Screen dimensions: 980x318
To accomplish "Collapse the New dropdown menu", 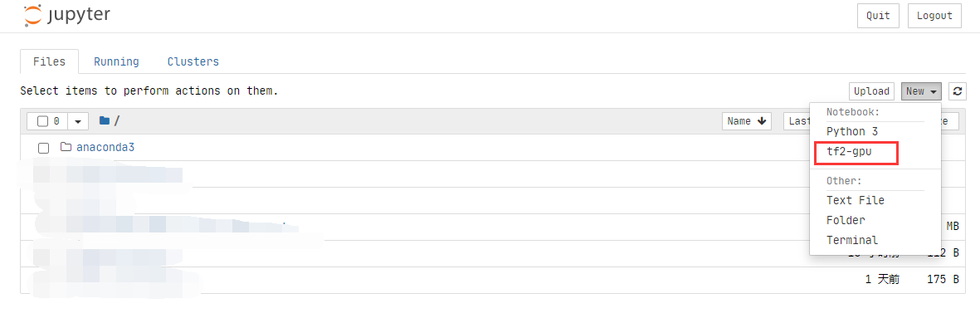I will pyautogui.click(x=921, y=91).
